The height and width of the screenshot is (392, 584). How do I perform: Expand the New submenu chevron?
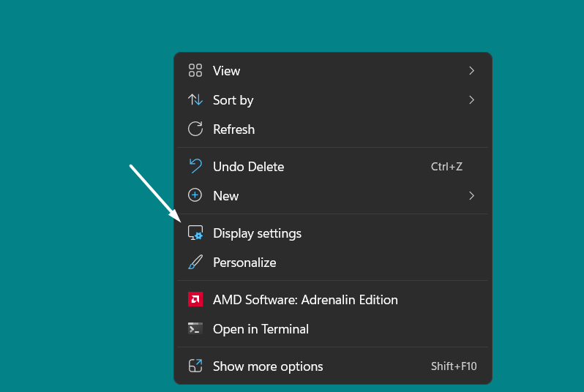click(x=471, y=196)
